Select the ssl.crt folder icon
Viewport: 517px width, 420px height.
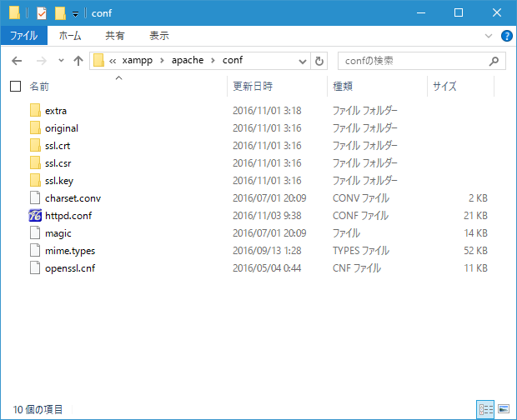click(35, 145)
